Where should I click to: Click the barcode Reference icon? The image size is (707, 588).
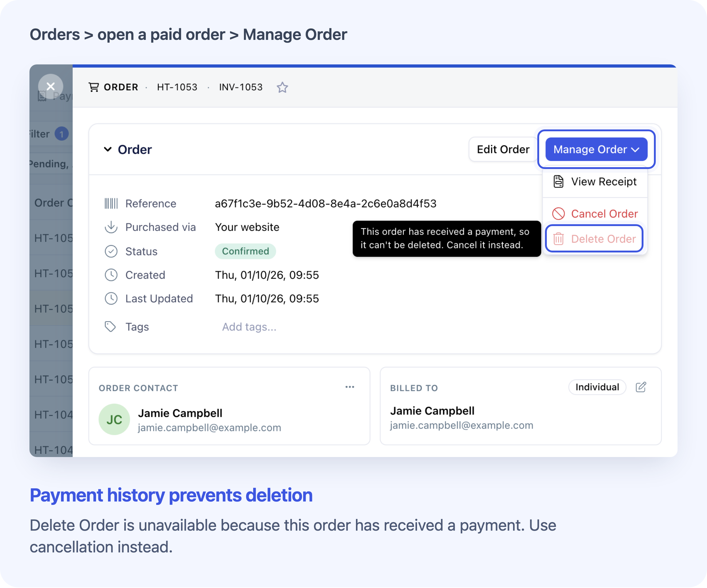pos(111,204)
